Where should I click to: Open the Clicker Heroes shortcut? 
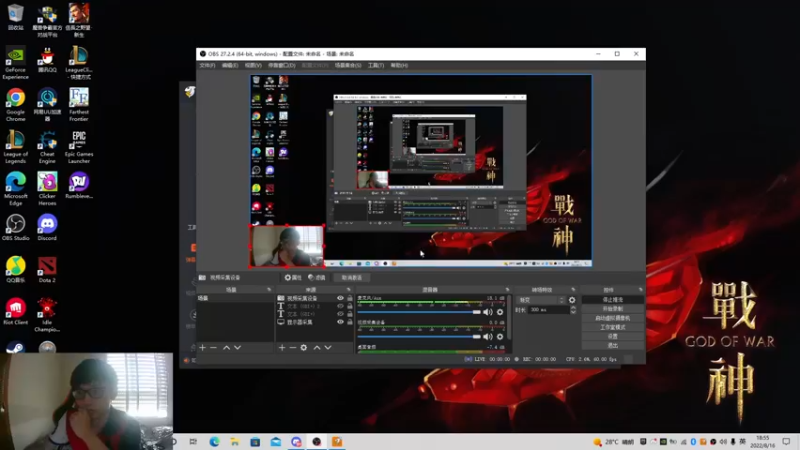click(47, 189)
